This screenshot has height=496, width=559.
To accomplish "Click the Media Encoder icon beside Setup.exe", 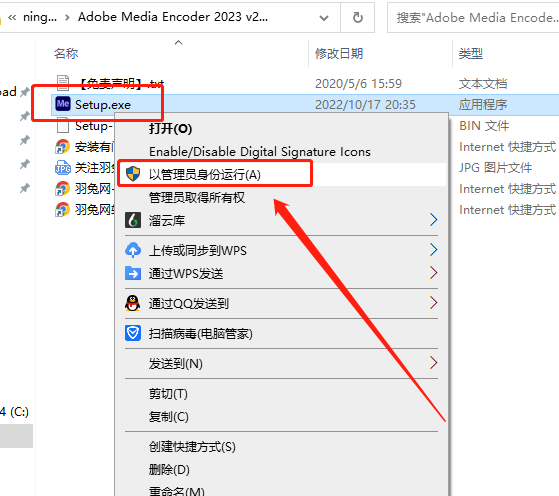I will (x=63, y=104).
